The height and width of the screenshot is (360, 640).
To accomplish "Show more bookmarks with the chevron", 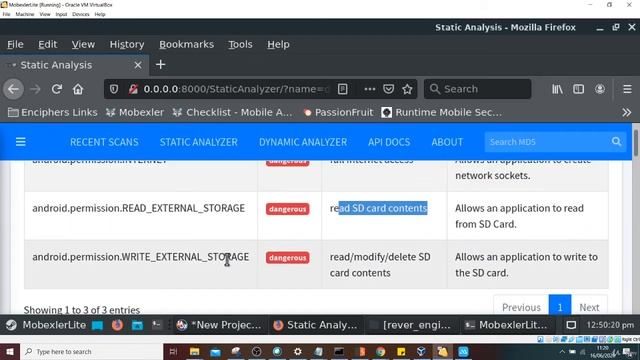I will pyautogui.click(x=627, y=112).
